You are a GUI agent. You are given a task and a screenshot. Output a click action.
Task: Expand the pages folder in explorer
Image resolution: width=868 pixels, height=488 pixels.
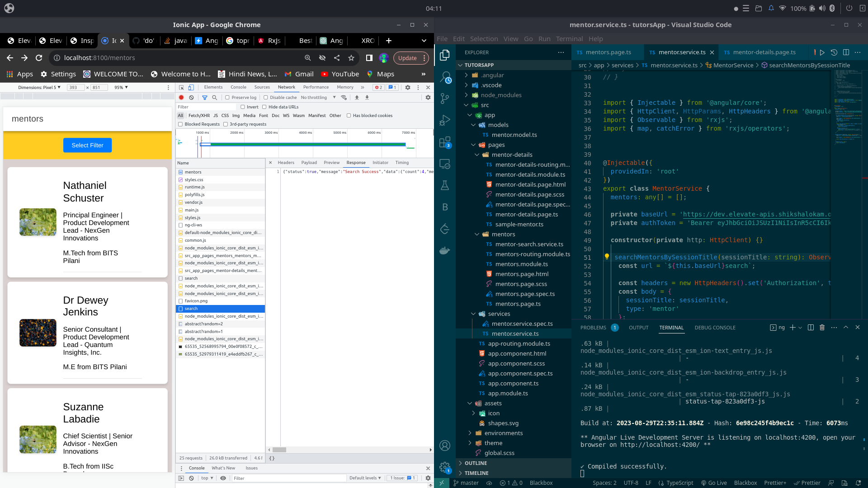[x=496, y=144]
